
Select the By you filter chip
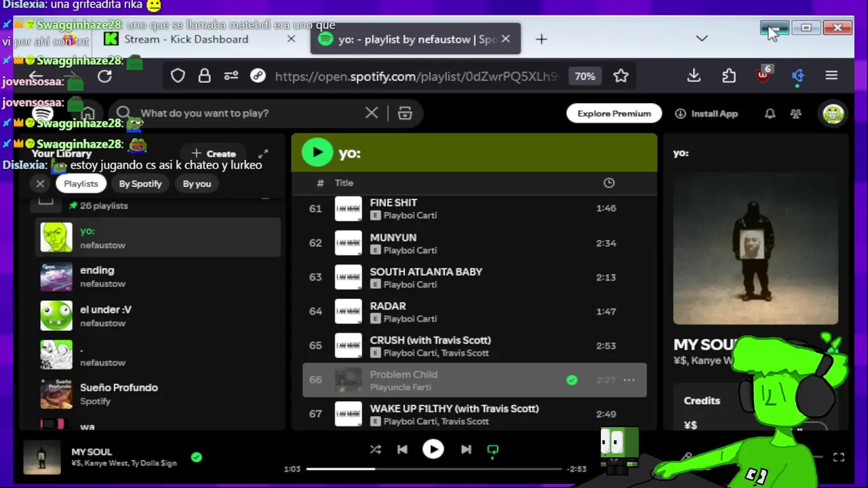[197, 184]
